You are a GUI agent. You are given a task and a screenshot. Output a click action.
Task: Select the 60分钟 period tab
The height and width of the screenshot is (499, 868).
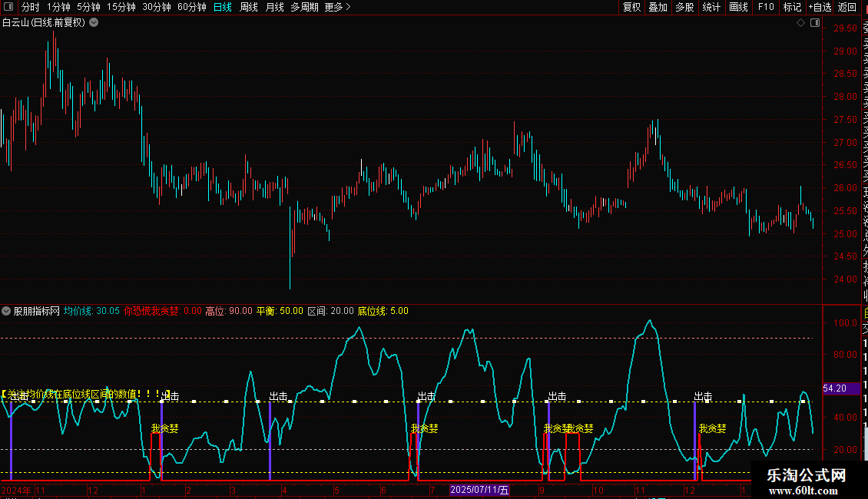pyautogui.click(x=192, y=7)
